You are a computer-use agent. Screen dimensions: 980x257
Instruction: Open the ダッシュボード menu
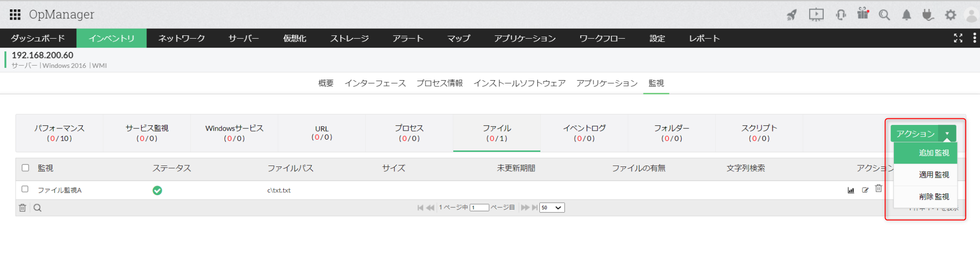(x=38, y=38)
